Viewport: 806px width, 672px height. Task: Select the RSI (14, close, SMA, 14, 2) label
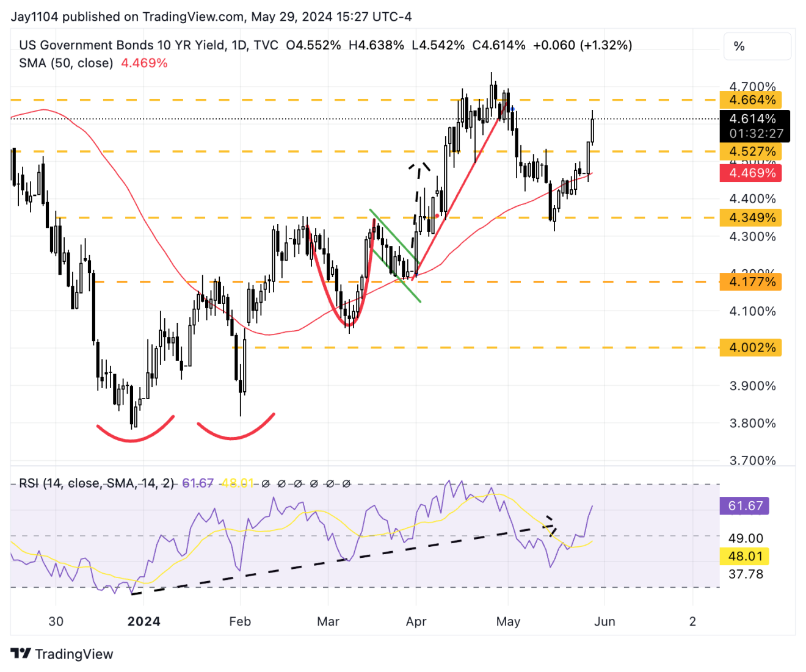point(97,483)
